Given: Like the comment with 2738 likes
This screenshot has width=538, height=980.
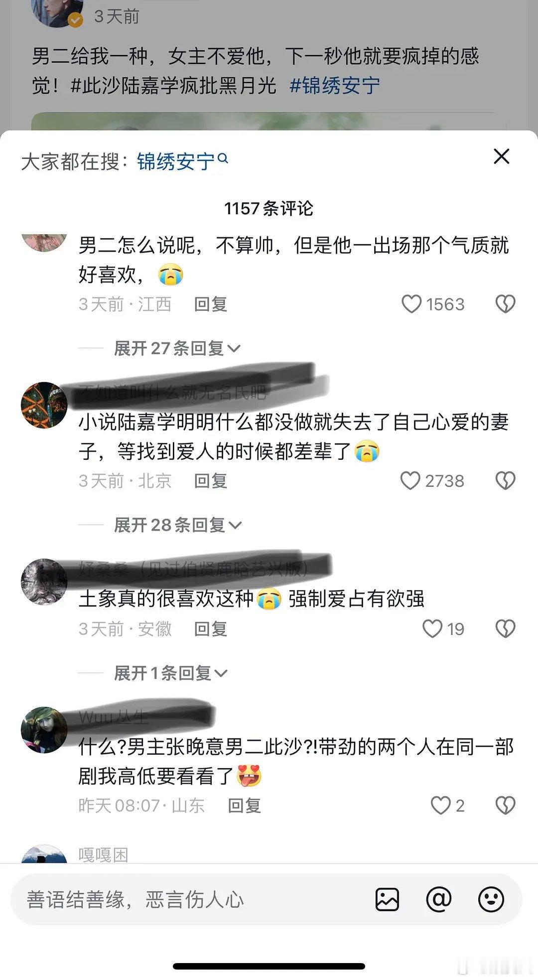Looking at the screenshot, I should (x=410, y=481).
